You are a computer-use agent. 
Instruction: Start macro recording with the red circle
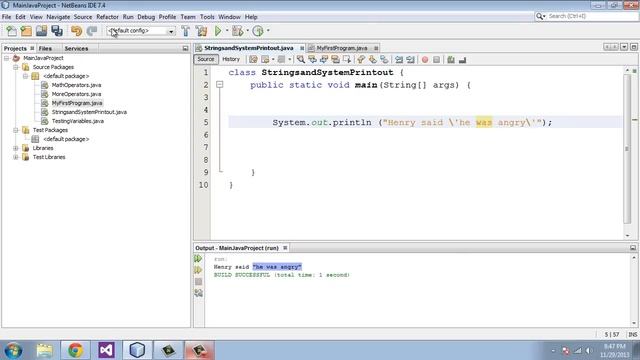(425, 60)
